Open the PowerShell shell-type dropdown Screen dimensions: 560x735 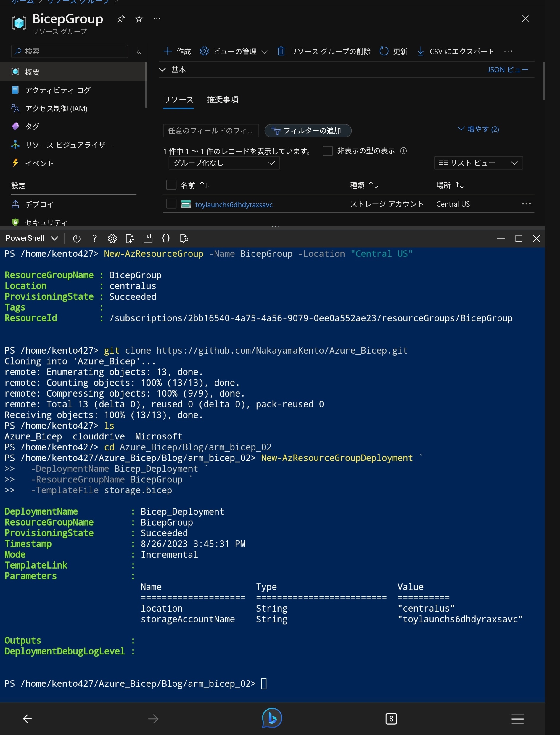point(32,238)
